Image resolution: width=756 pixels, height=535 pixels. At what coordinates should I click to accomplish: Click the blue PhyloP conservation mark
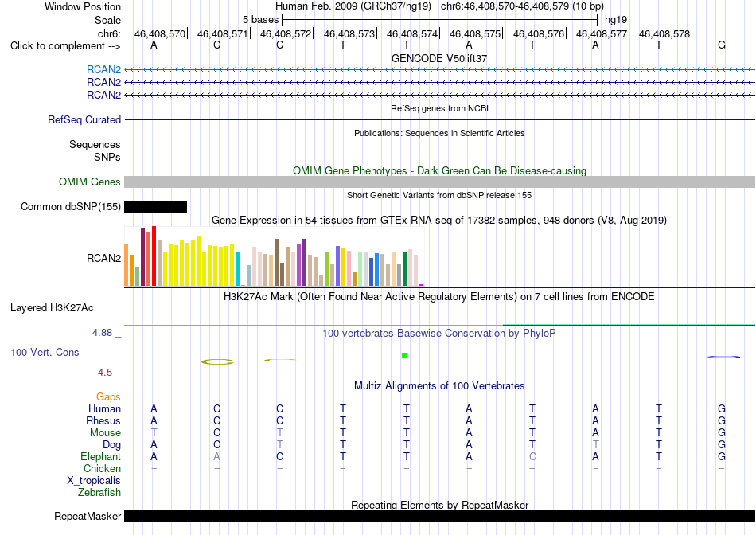tap(723, 357)
